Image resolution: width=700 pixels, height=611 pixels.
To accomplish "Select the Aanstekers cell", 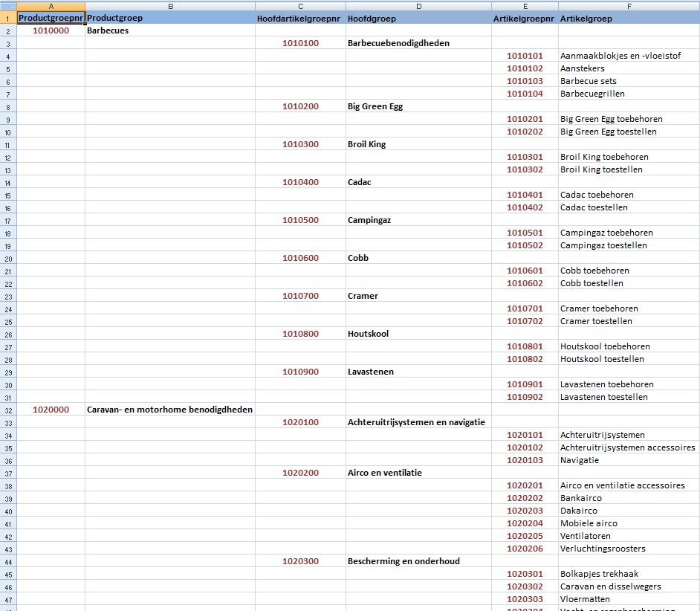I will [629, 68].
